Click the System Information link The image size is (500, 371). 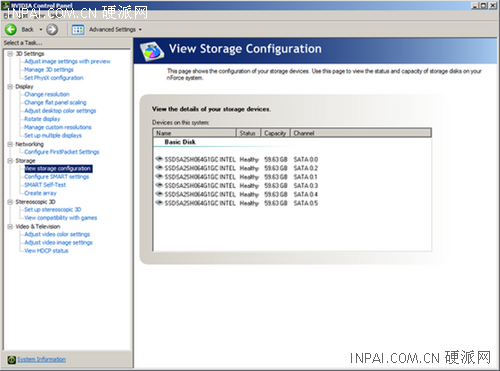[x=41, y=359]
